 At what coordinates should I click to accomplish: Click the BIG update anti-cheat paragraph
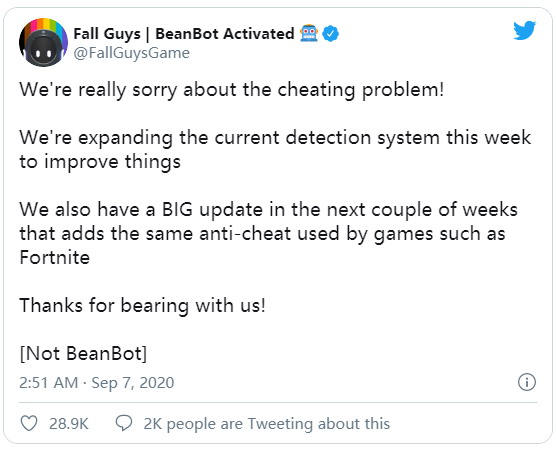268,233
